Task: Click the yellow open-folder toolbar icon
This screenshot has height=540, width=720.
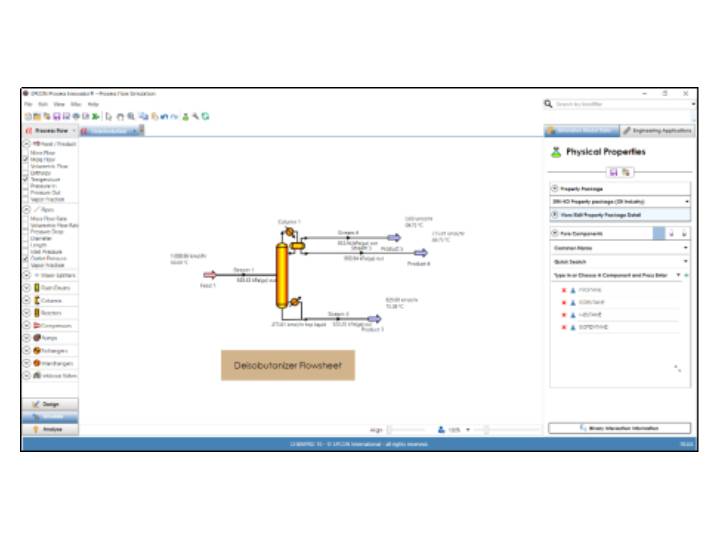Action: [x=37, y=117]
